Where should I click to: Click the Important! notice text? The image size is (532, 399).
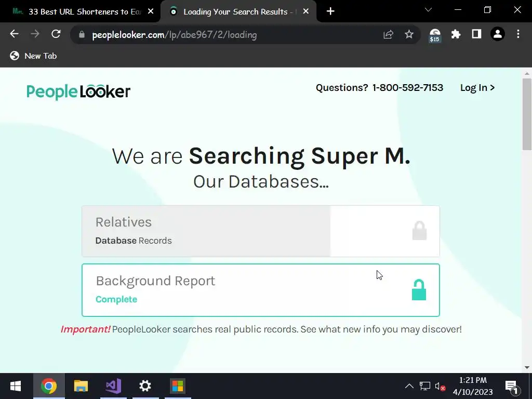pos(86,329)
